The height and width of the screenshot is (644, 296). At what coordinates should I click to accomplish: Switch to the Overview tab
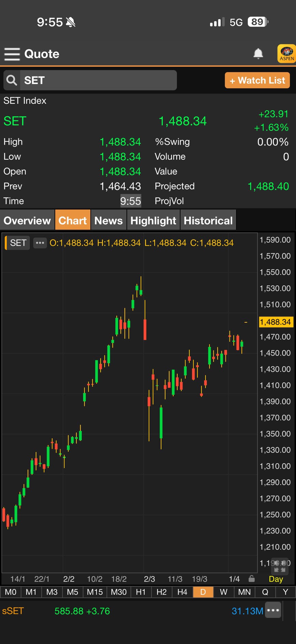coord(27,221)
